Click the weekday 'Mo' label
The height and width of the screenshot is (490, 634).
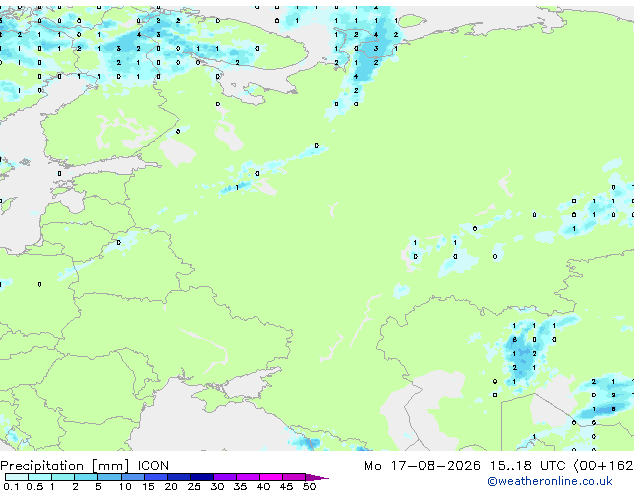coord(373,466)
